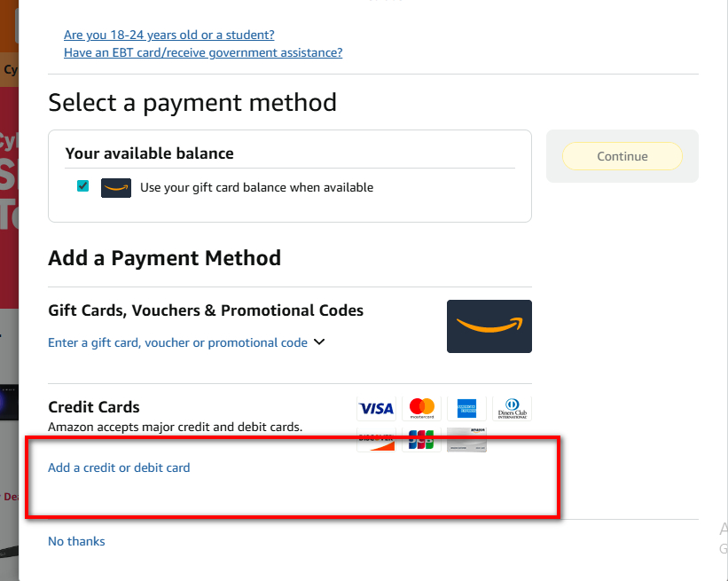Click the large Amazon gift card image
Image resolution: width=728 pixels, height=581 pixels.
point(489,326)
